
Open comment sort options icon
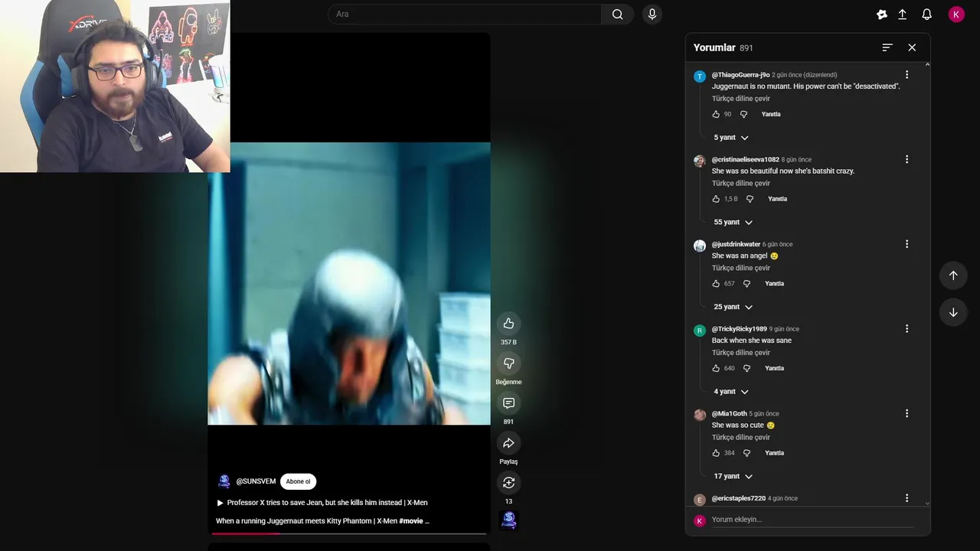(x=887, y=47)
